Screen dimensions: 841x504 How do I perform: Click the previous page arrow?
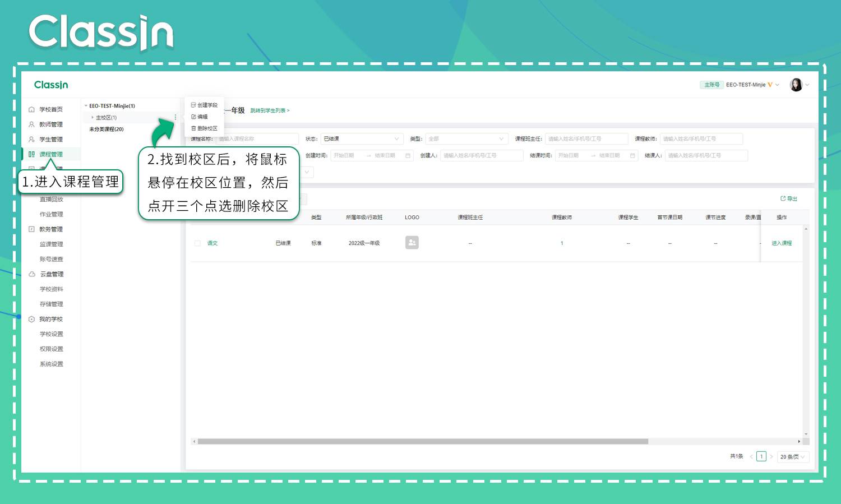point(751,456)
